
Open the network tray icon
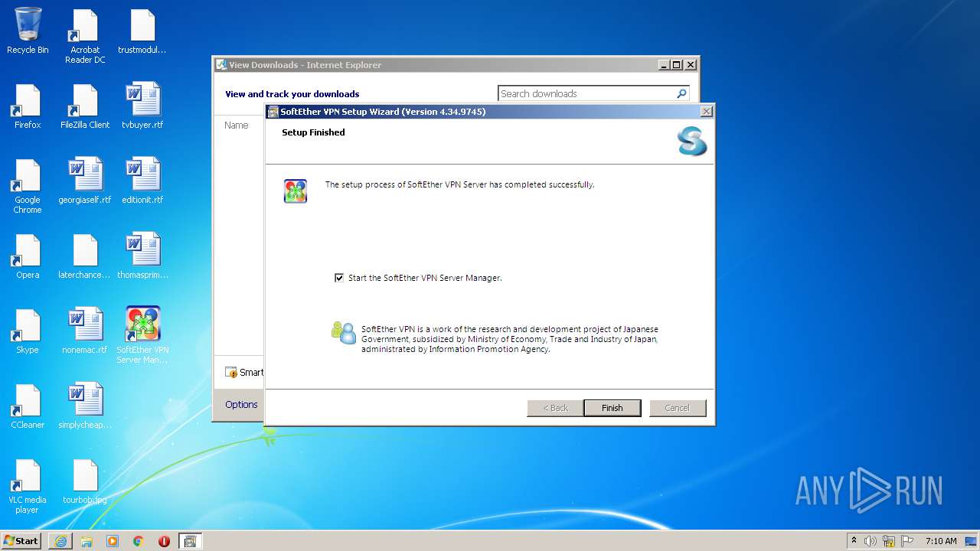(889, 541)
